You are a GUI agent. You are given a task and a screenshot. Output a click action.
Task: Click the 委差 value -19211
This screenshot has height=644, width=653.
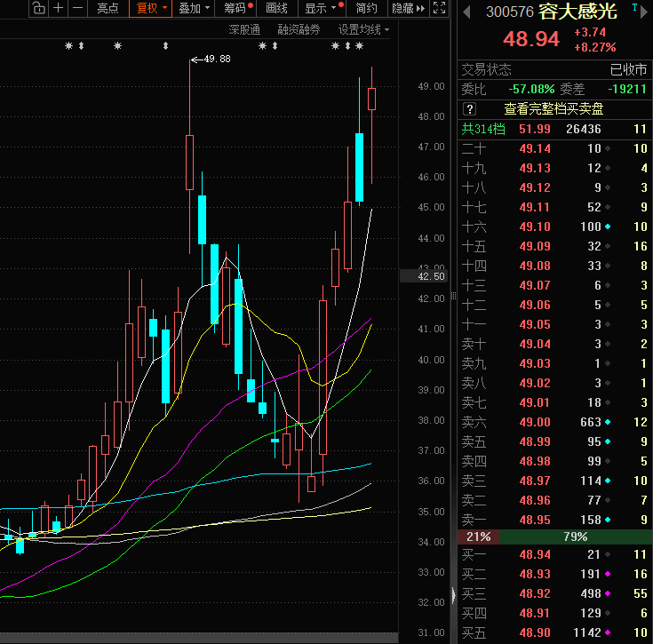(x=626, y=89)
